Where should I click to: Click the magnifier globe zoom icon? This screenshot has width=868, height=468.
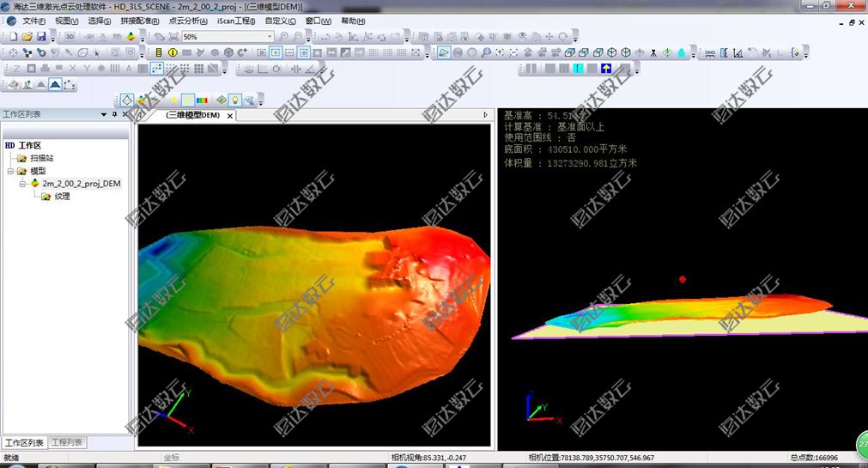click(x=486, y=52)
